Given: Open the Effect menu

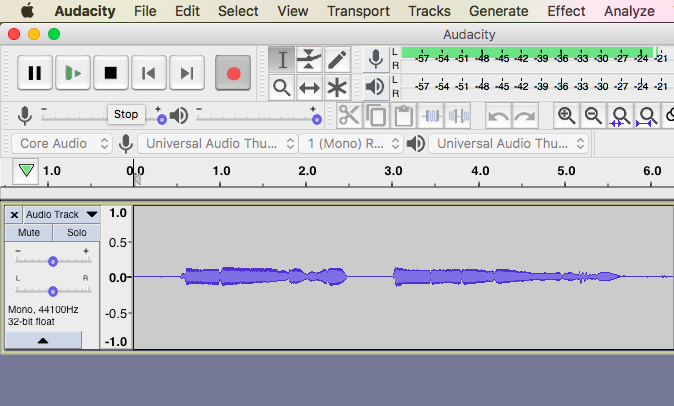Looking at the screenshot, I should tap(566, 11).
